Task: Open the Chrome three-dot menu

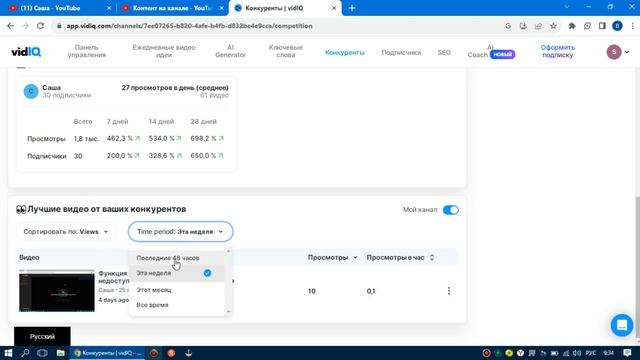Action: click(x=632, y=26)
